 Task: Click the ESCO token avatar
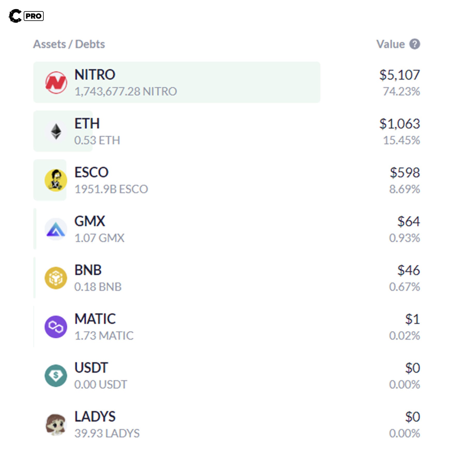[56, 180]
